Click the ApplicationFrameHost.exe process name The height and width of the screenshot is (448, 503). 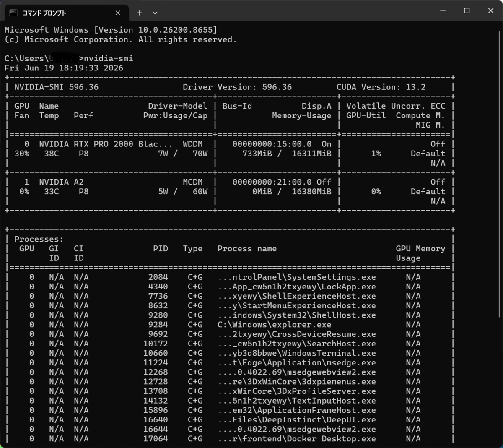[x=297, y=410]
